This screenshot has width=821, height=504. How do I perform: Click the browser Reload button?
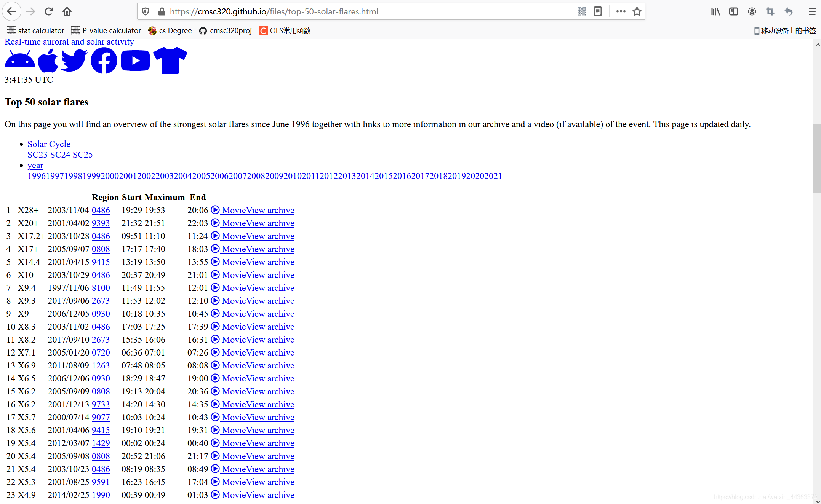click(x=49, y=11)
